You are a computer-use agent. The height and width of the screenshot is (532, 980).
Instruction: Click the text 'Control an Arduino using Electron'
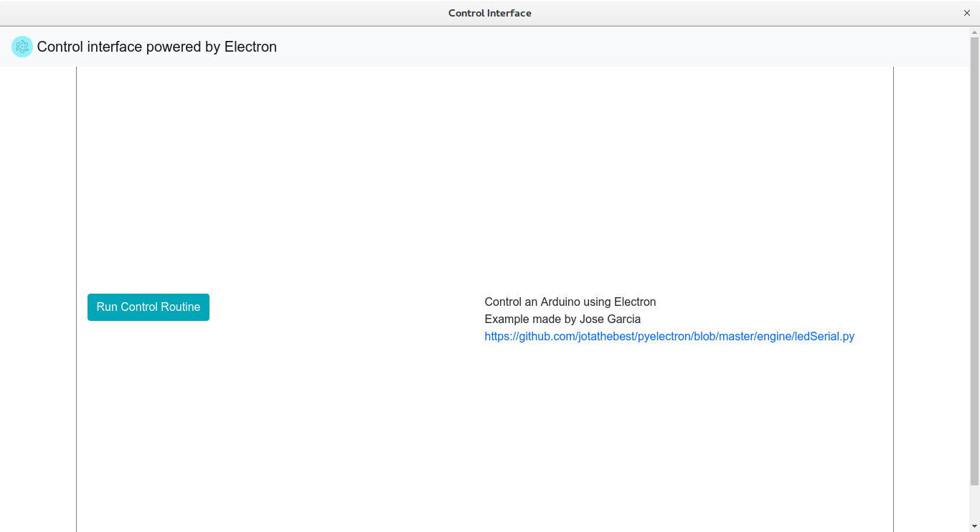click(570, 302)
